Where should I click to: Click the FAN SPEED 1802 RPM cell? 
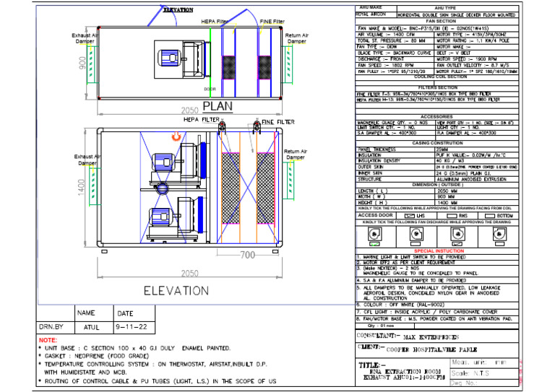395,66
